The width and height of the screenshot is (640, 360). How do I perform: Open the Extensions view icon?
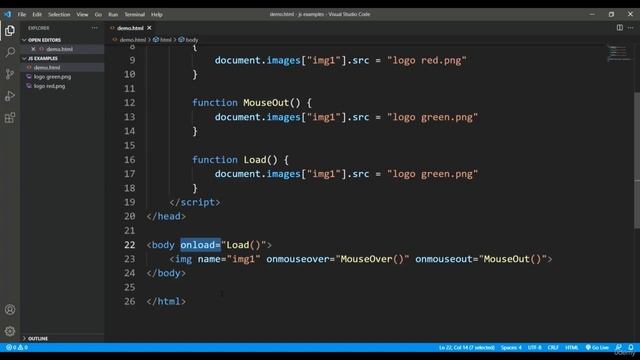click(10, 118)
